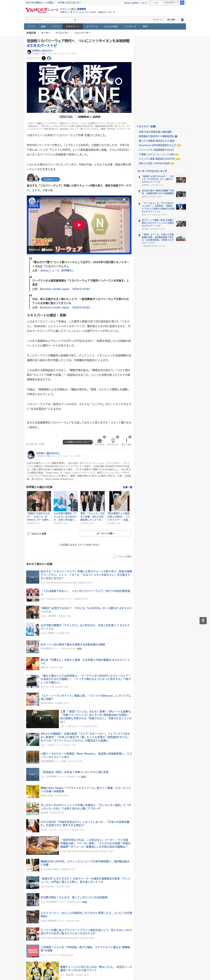Open article ミルクコーヒー、おいしさの秘密
210x980 pixels.
pyautogui.click(x=86, y=915)
